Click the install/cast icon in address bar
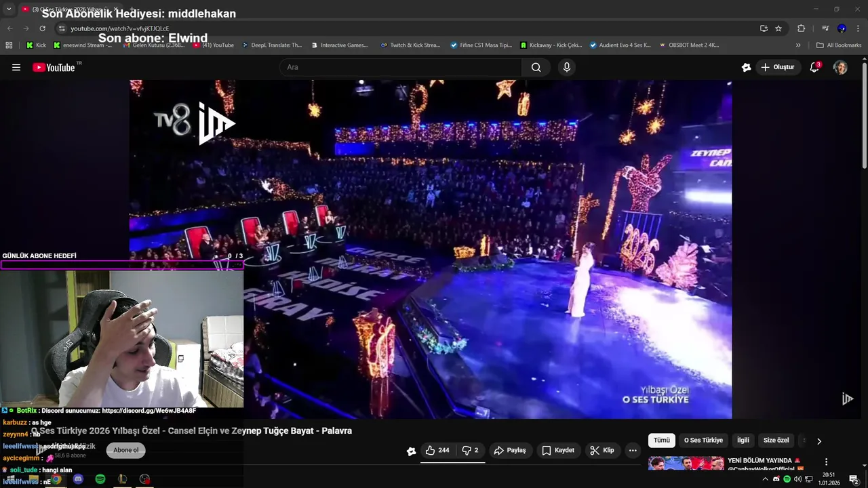 pos(764,28)
